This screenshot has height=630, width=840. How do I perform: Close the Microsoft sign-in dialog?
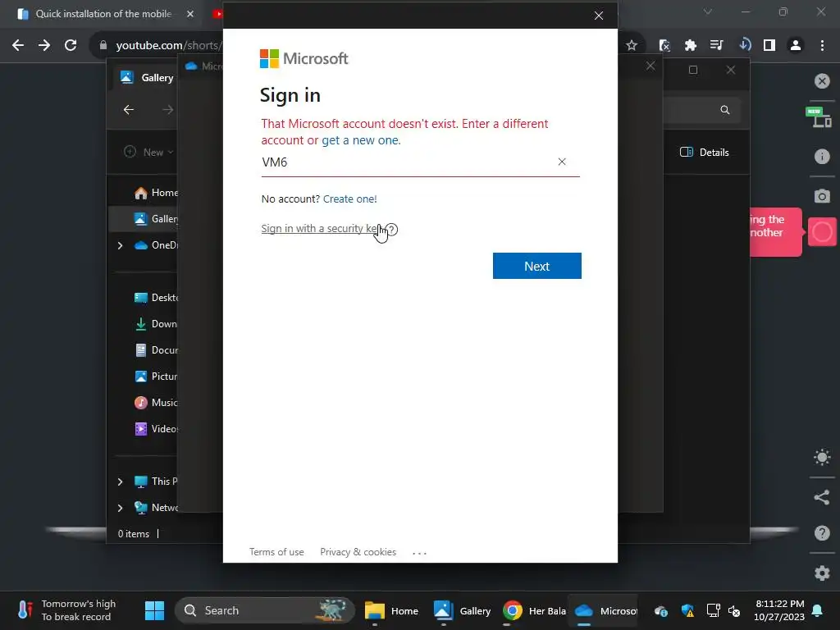599,16
